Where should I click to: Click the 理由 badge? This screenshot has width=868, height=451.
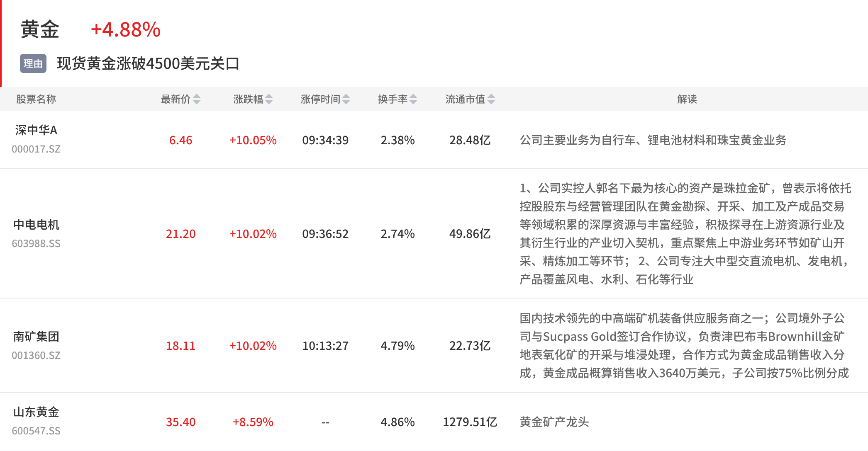(33, 63)
